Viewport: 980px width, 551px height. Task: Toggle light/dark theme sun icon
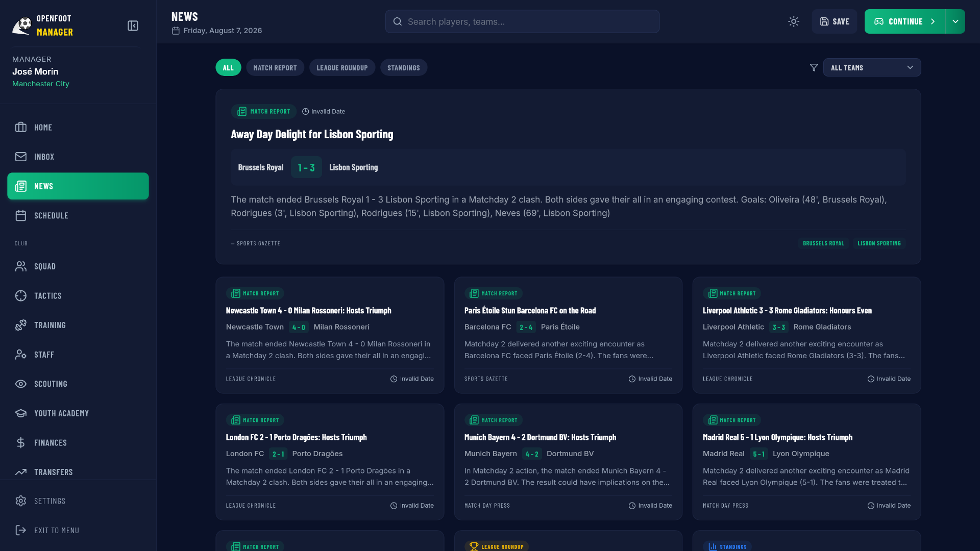coord(793,21)
